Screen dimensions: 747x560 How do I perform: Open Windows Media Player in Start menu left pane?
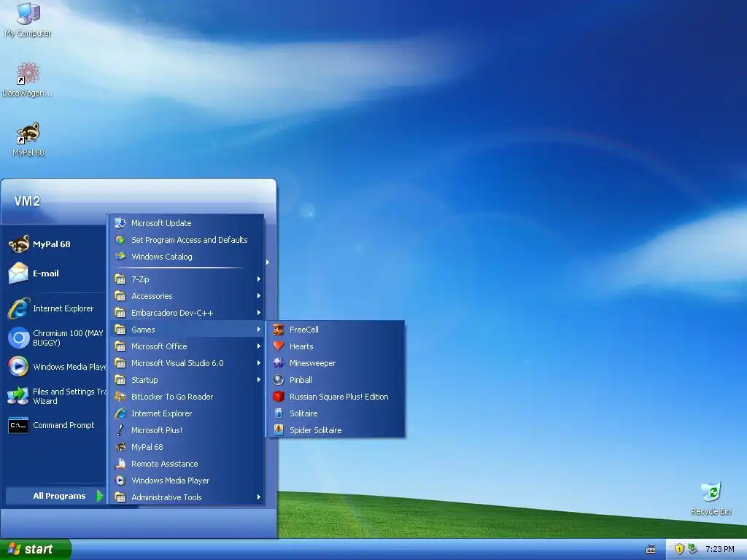coord(55,367)
